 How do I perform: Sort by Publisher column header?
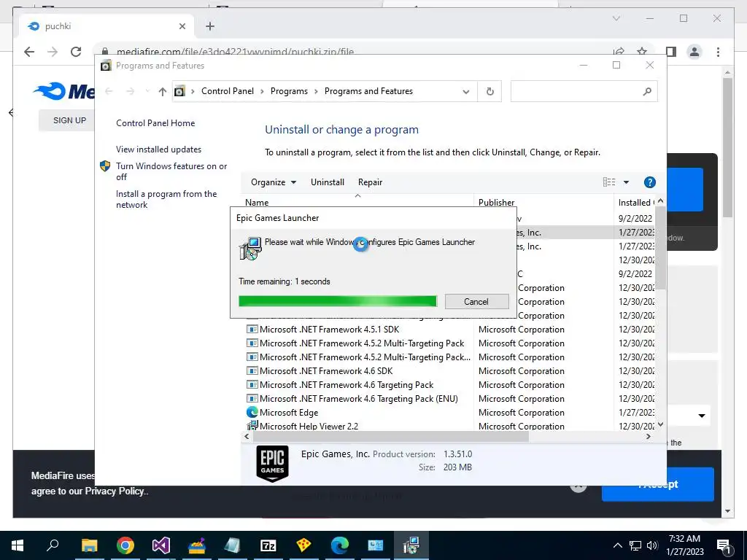tap(496, 203)
